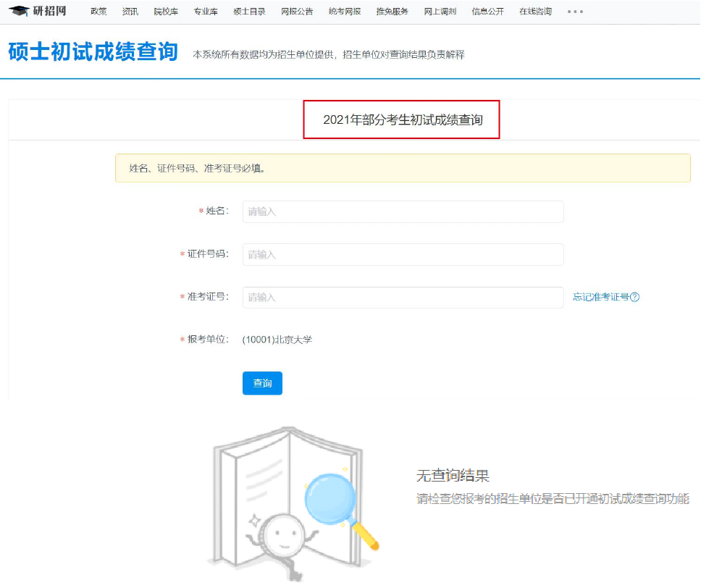The width and height of the screenshot is (701, 588).
Task: Open the 政策 menu item
Action: click(x=98, y=11)
